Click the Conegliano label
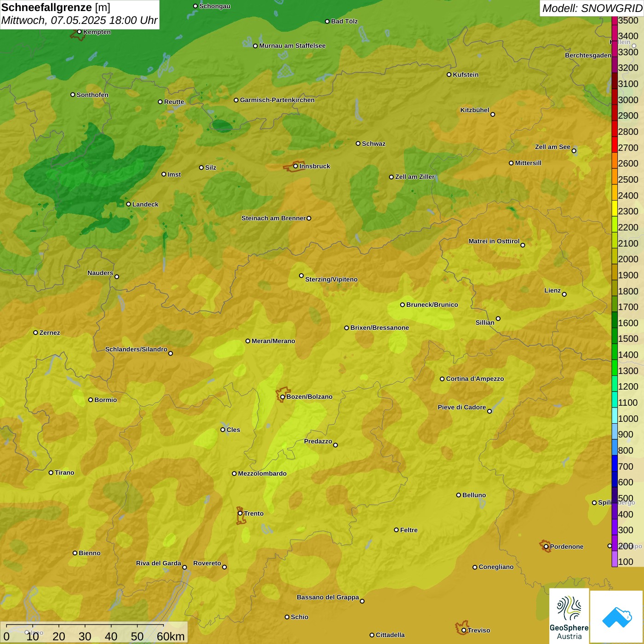 496,567
